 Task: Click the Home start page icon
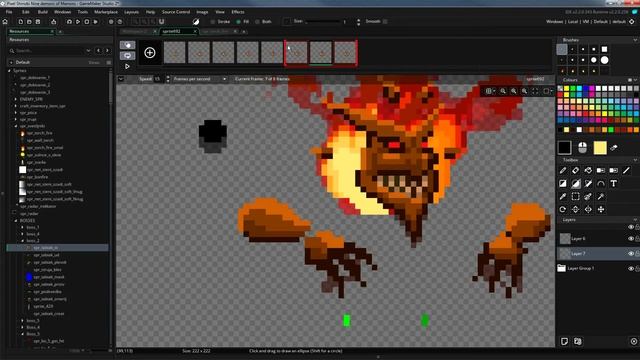(x=5, y=22)
